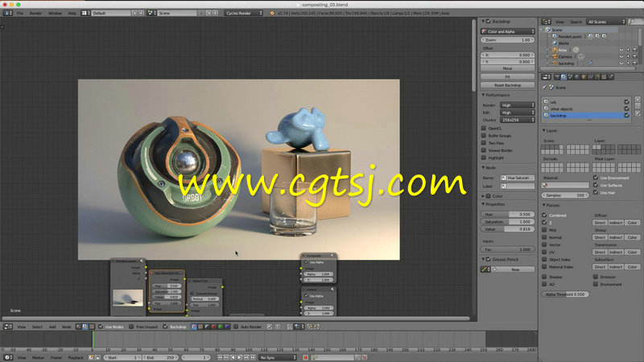Enable the AO pass checkbox
Screen dimensions: 644x362
click(544, 284)
